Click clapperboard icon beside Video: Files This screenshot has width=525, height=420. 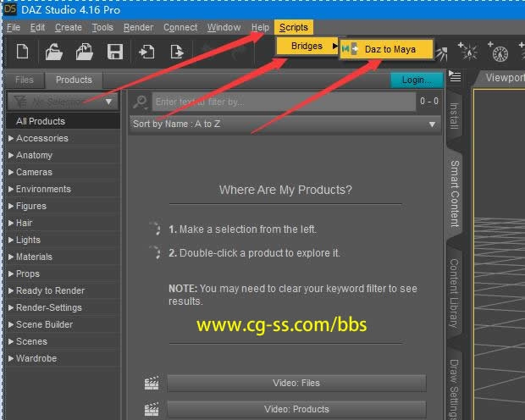click(x=152, y=384)
